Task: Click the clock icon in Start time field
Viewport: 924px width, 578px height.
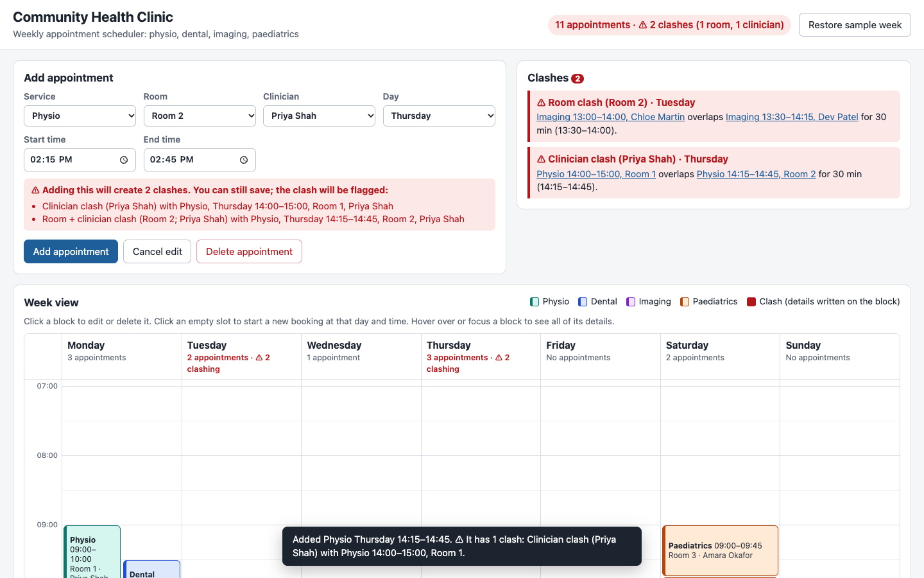Action: click(124, 160)
